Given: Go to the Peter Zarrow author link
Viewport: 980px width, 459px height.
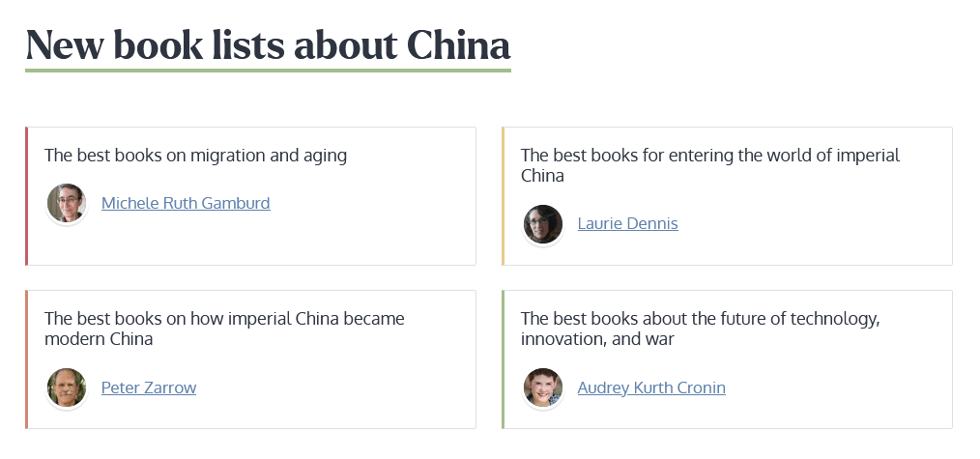Looking at the screenshot, I should pyautogui.click(x=149, y=387).
